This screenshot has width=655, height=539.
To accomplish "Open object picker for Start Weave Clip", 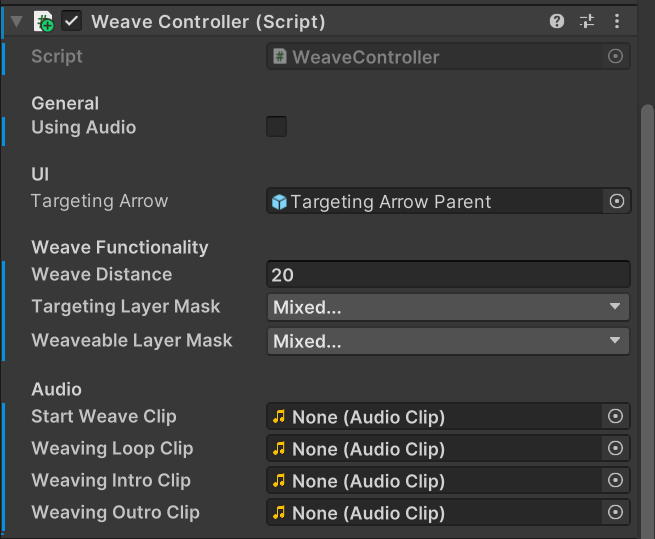I will [616, 416].
